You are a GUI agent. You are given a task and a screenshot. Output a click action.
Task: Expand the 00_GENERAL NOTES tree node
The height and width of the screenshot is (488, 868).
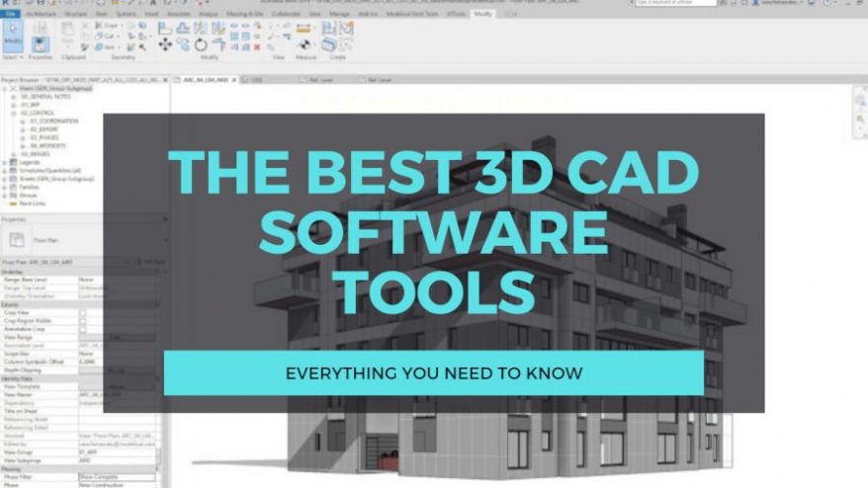coord(13,97)
